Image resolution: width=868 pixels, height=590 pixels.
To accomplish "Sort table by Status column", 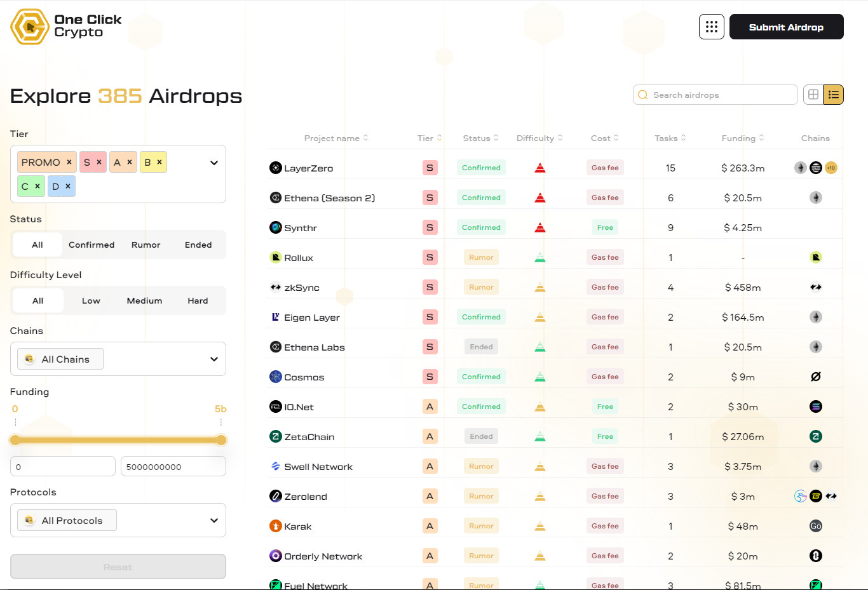I will click(480, 138).
